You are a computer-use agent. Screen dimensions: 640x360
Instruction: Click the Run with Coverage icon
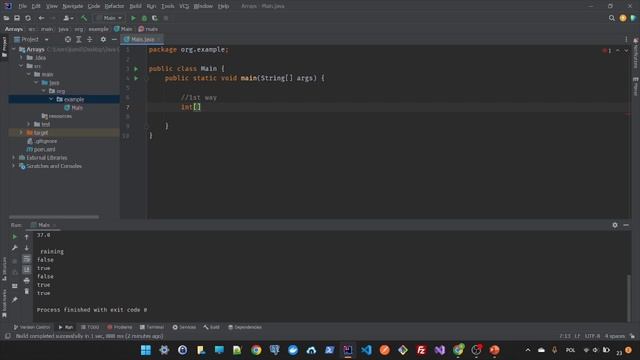point(155,18)
